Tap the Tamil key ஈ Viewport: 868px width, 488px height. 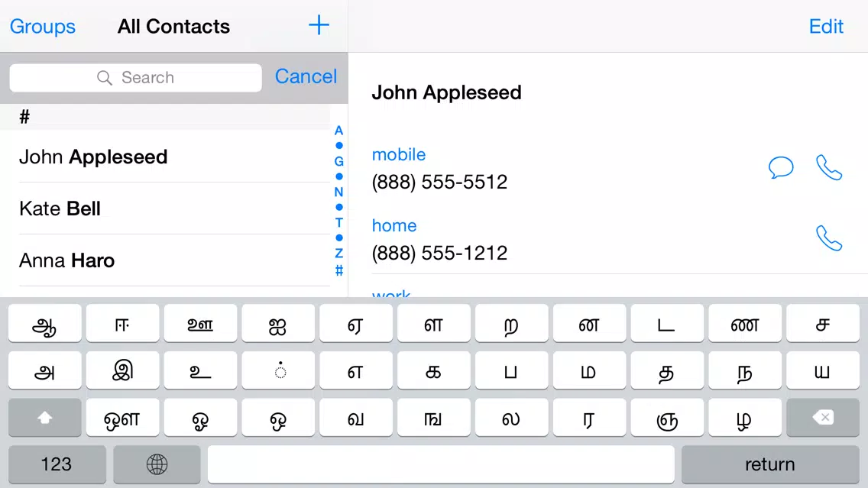(x=122, y=323)
